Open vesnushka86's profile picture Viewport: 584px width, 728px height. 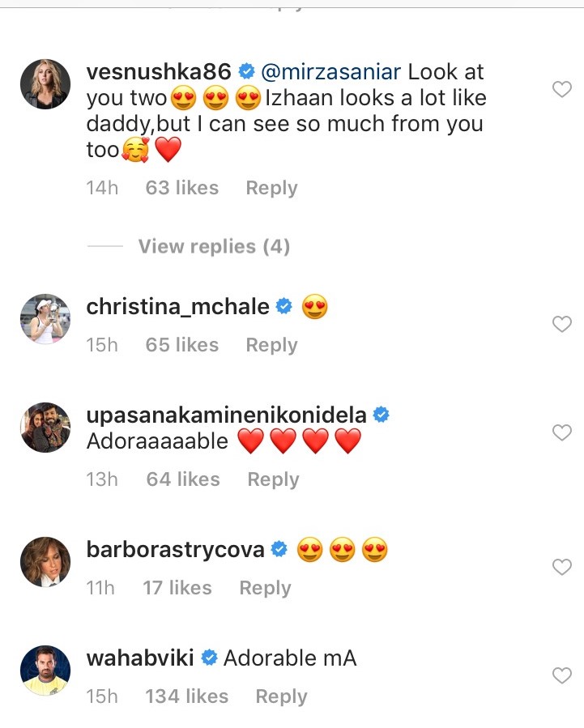click(x=45, y=83)
